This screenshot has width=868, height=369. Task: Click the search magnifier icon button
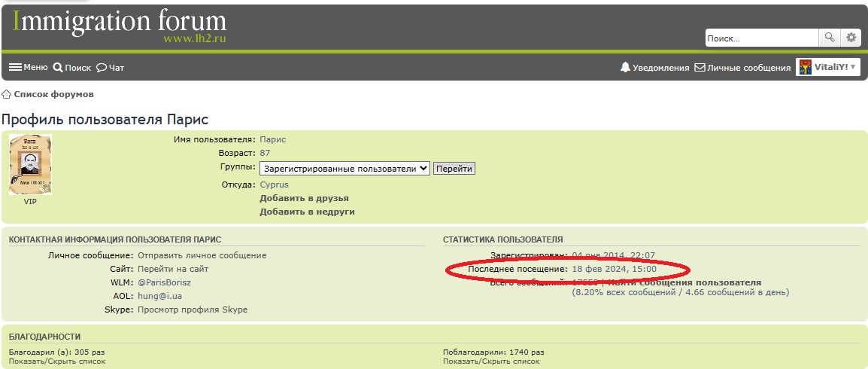829,38
